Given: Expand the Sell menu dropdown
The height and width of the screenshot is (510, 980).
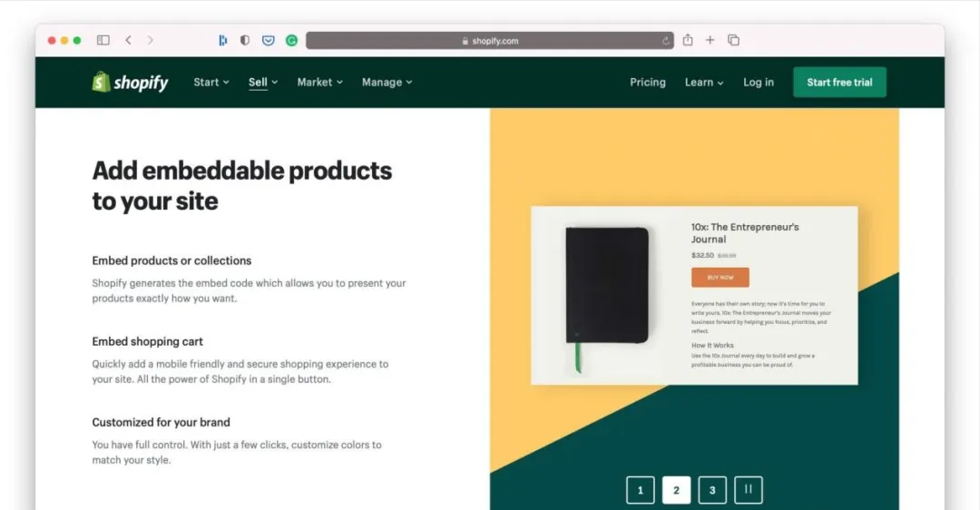Looking at the screenshot, I should click(263, 82).
